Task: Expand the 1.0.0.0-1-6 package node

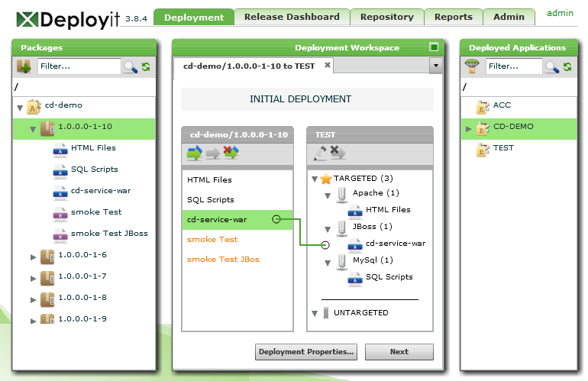Action: coord(33,257)
